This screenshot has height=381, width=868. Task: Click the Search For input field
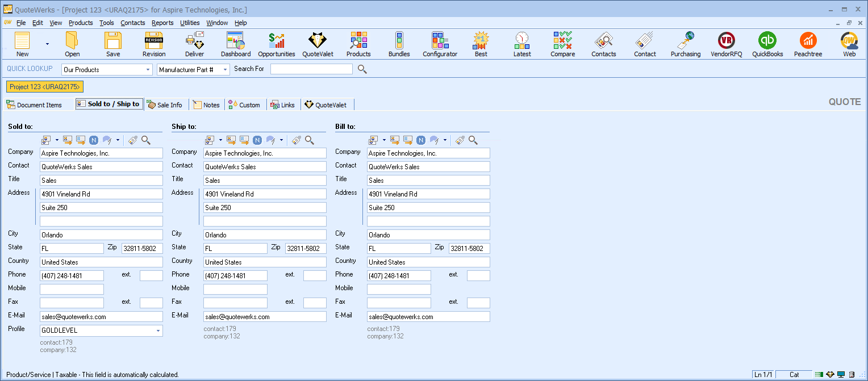(311, 69)
